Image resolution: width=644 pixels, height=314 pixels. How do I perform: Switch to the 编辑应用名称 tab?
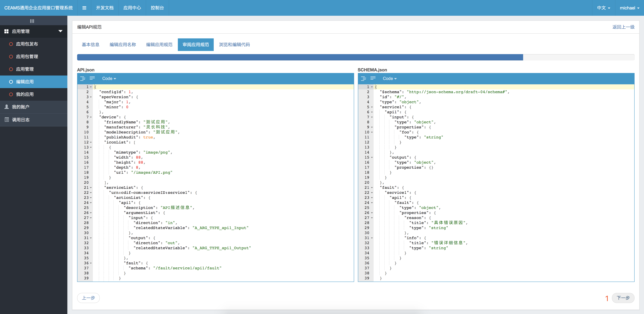pos(123,45)
